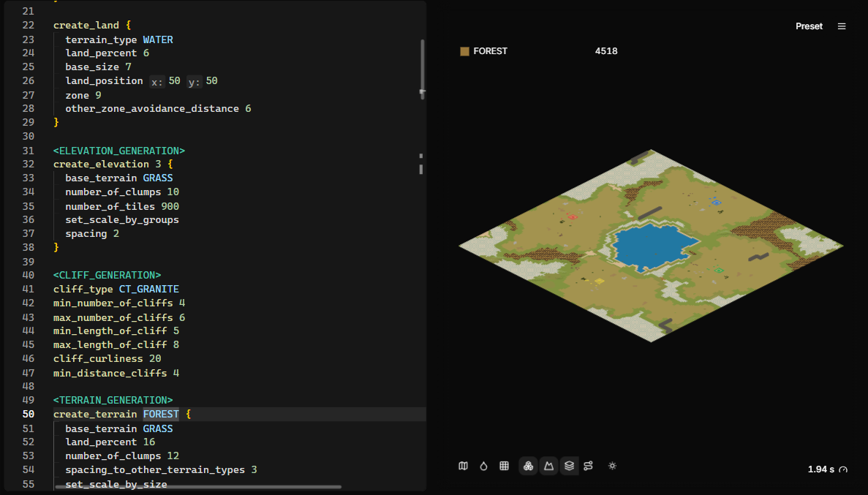Click the FOREST legend label
This screenshot has height=495, width=868.
(x=491, y=51)
